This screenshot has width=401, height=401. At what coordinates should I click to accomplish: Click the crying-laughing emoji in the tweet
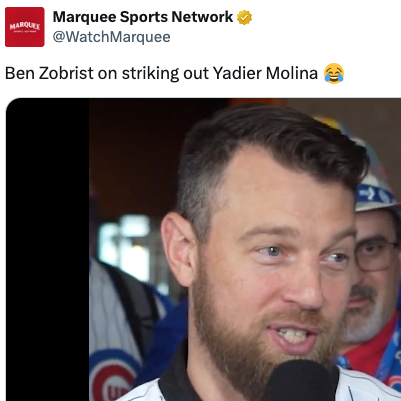[x=334, y=73]
